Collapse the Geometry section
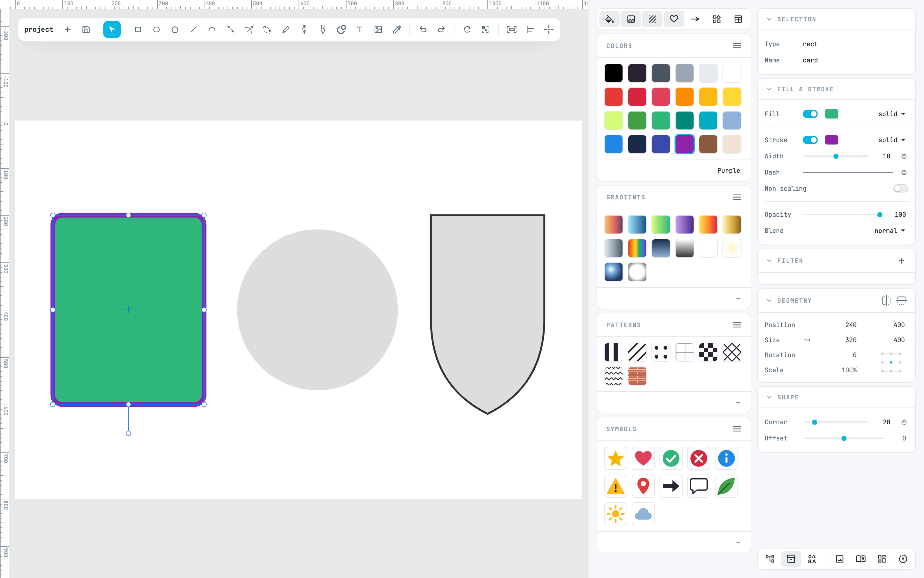The height and width of the screenshot is (578, 924). [x=769, y=301]
